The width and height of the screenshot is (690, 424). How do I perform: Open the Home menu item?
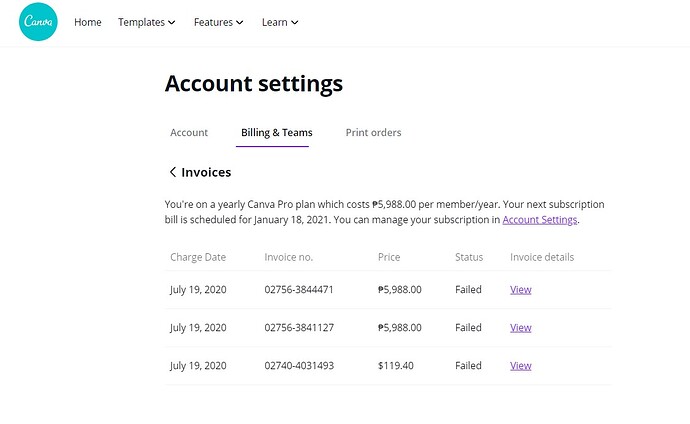point(88,22)
